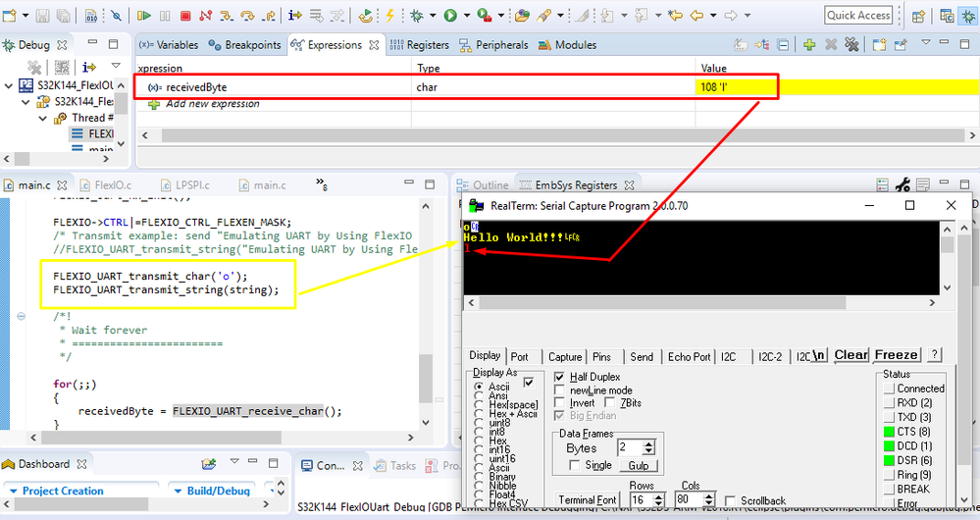Click the Flash lightning bolt icon

390,16
